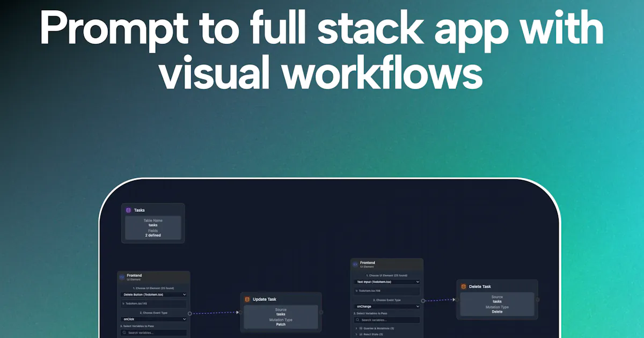Click the code icon on the Delete Button Frontend node
Image resolution: width=644 pixels, height=338 pixels.
(122, 277)
